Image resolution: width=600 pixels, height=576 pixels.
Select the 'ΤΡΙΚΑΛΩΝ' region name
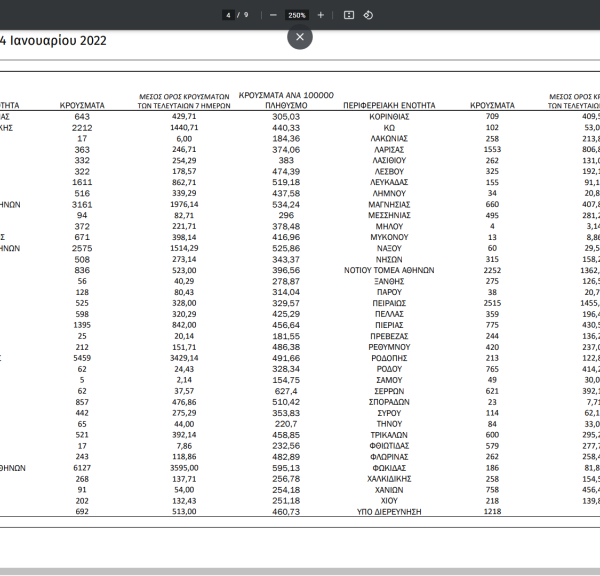pyautogui.click(x=389, y=435)
